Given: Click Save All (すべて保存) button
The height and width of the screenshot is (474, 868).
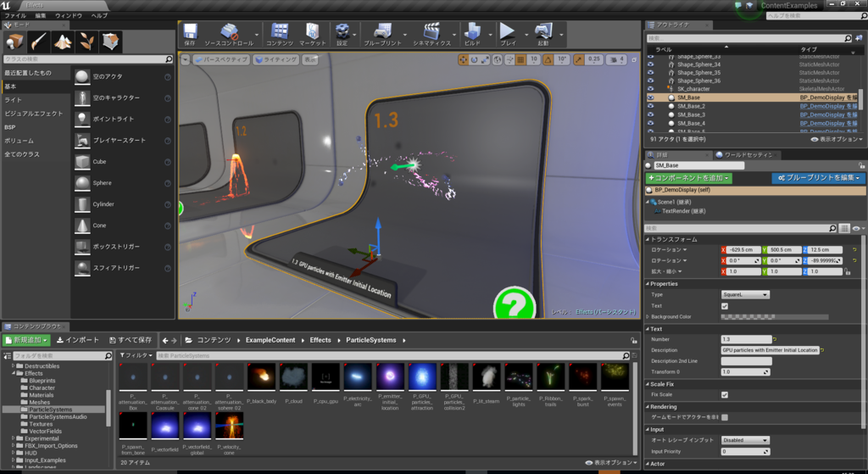Looking at the screenshot, I should click(131, 340).
